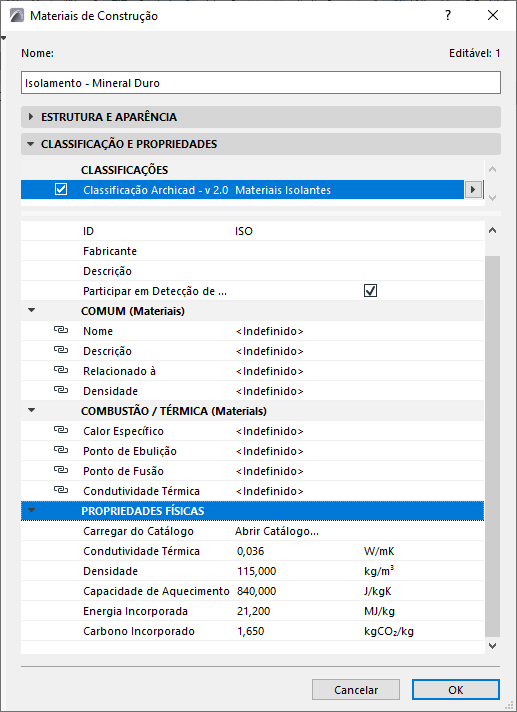Collapse the PROPRIEDADES FÍSICAS group
Screen dimensions: 517x712
click(31, 510)
